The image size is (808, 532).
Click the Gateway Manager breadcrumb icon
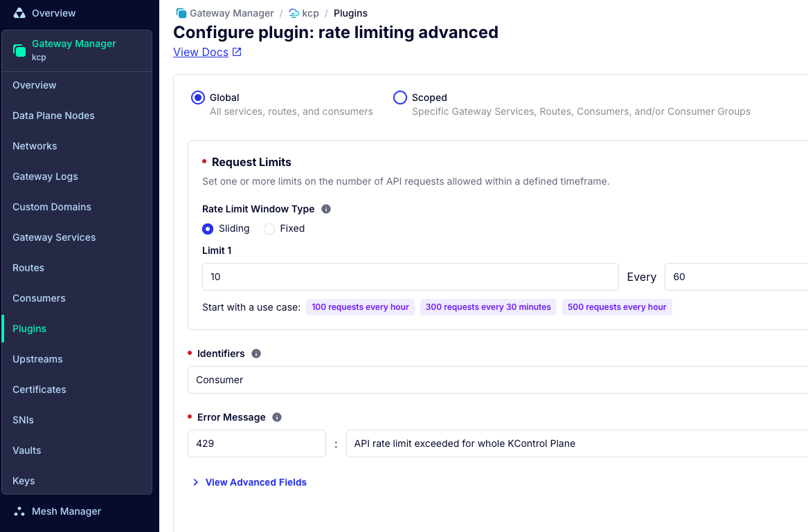tap(181, 13)
